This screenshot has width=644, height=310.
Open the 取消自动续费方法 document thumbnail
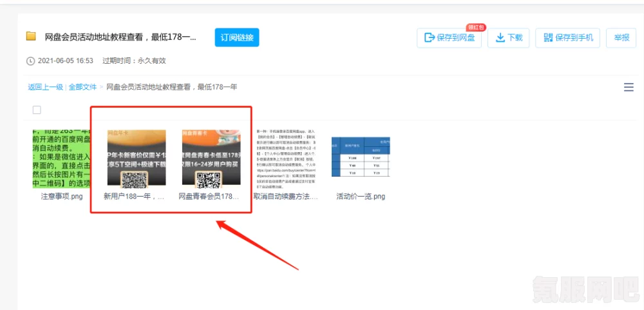287,159
